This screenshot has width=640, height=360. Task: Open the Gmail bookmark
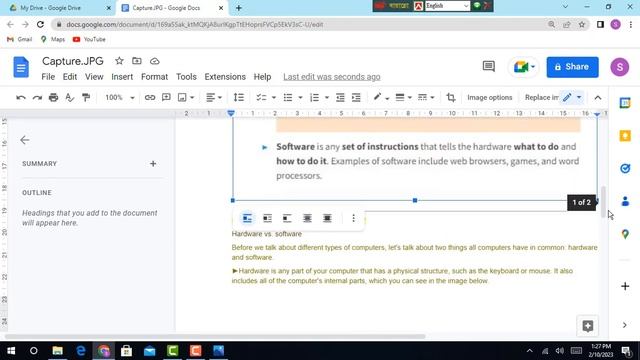coord(20,39)
